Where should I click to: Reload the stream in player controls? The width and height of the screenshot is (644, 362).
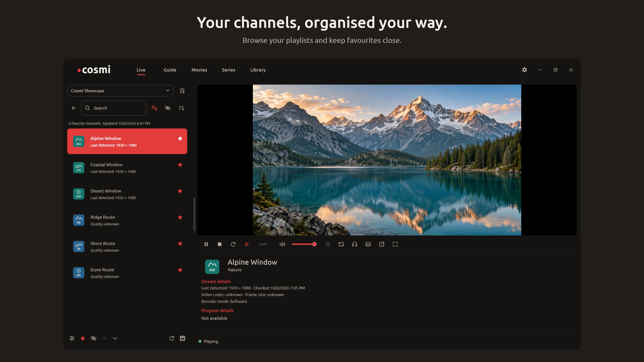[233, 244]
